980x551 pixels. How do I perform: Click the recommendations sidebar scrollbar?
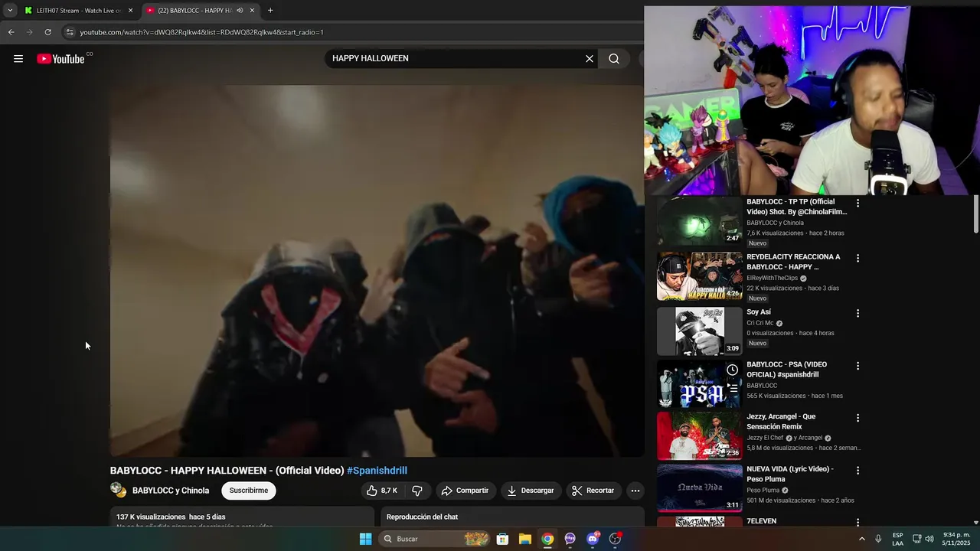976,214
